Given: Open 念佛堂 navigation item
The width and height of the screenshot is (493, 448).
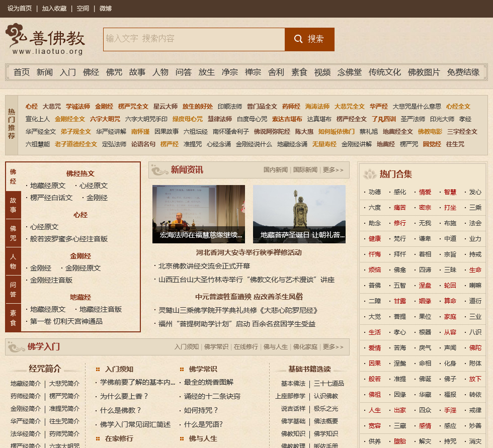Looking at the screenshot, I should [349, 72].
